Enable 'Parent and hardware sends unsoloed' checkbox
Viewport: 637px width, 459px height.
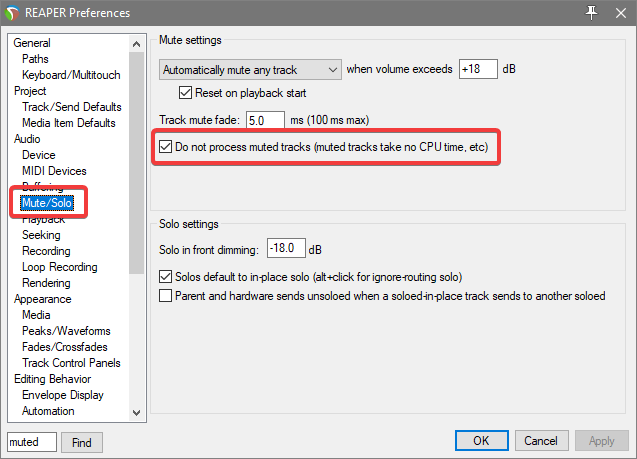(x=165, y=295)
